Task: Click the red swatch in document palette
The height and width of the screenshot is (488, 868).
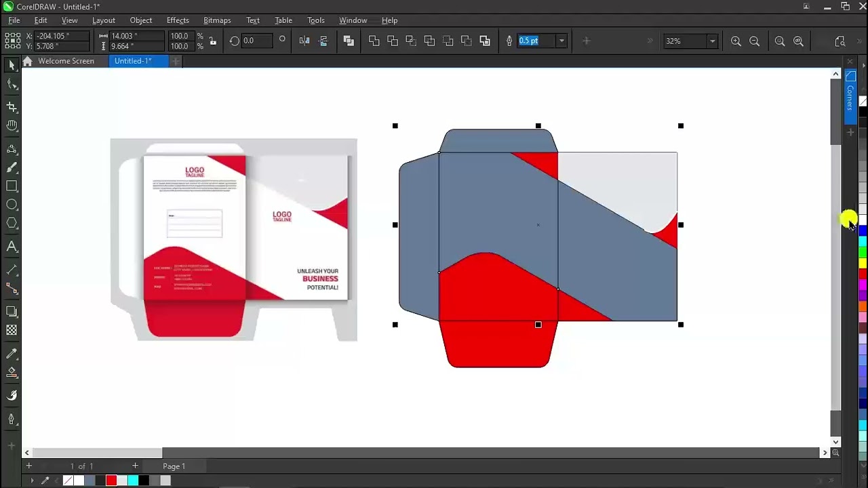Action: click(111, 481)
